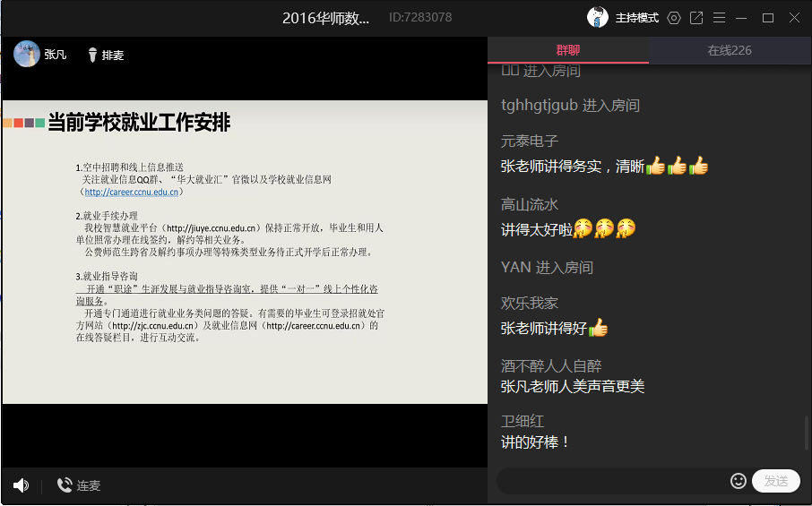Click the 排麦 microphone button
Viewport: 812px width, 506px height.
click(x=106, y=56)
